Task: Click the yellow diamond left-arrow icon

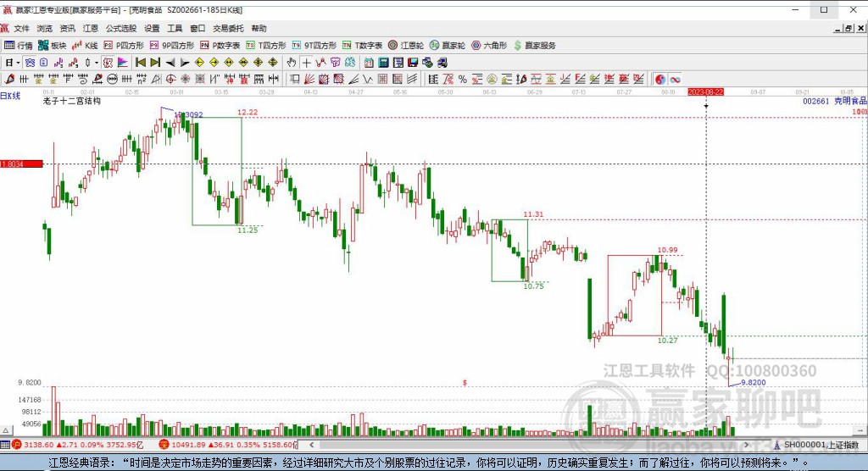Action: [x=199, y=63]
